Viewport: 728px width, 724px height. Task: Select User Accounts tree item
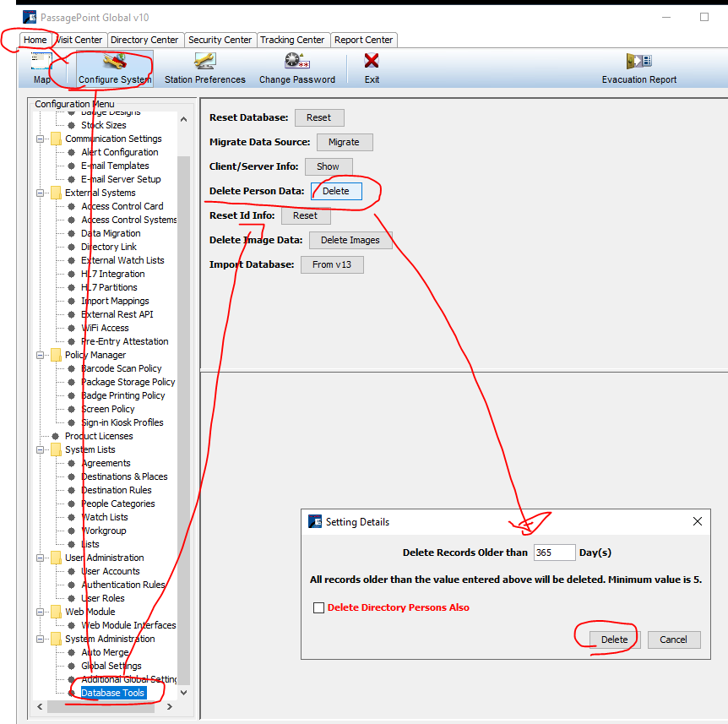coord(111,571)
